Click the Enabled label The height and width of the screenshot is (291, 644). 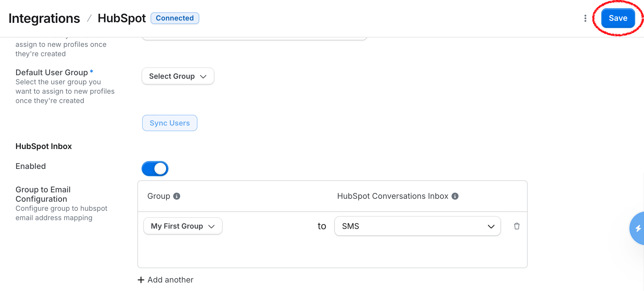tap(31, 166)
